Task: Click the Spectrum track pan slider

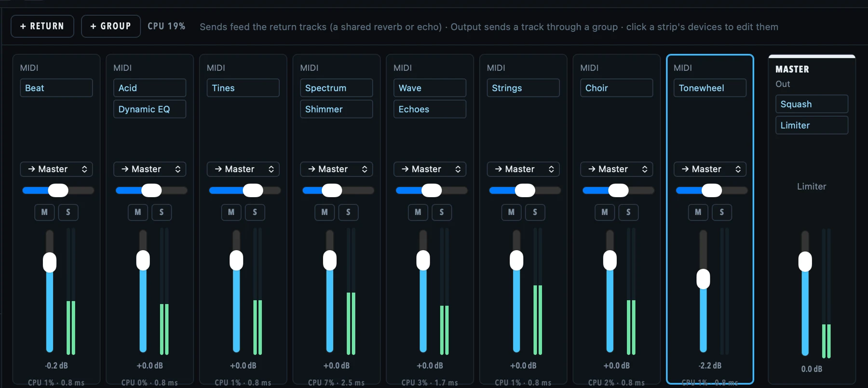Action: click(x=338, y=190)
